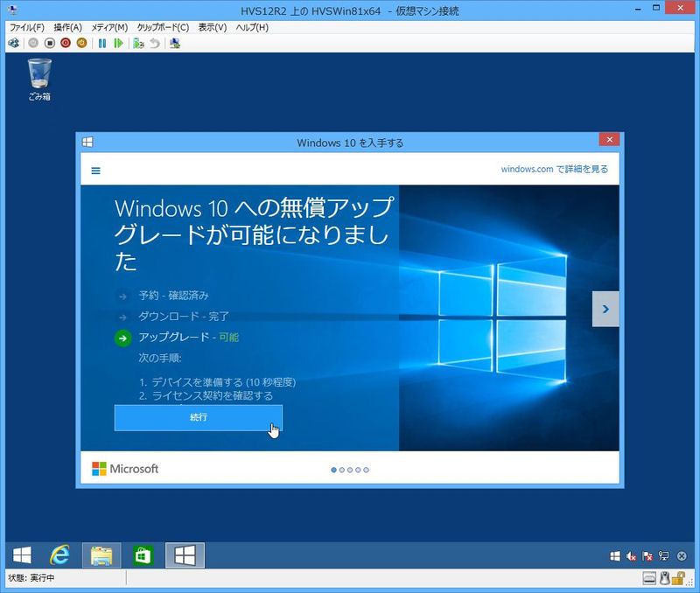The width and height of the screenshot is (700, 593).
Task: Click the green arrow beside アップグレード
Action: [122, 338]
